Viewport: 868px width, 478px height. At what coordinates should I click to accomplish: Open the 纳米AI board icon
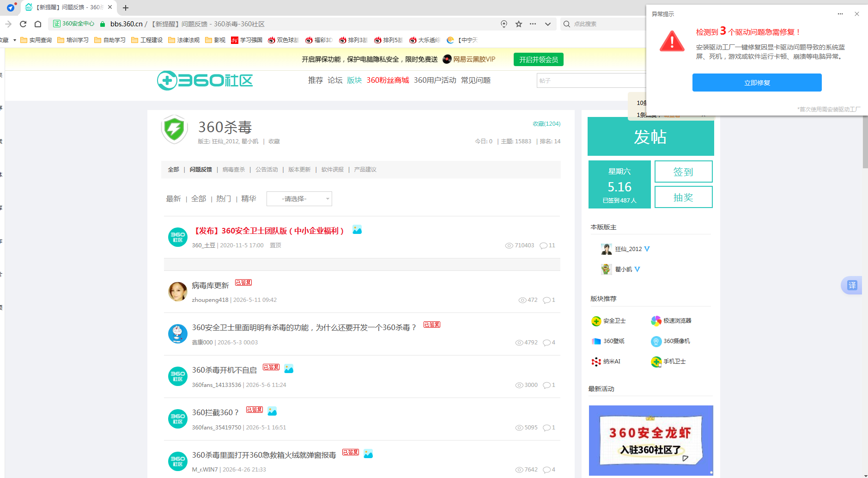point(596,362)
